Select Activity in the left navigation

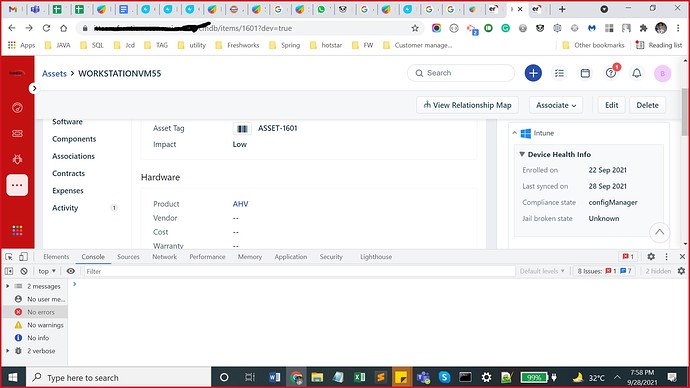coord(65,208)
